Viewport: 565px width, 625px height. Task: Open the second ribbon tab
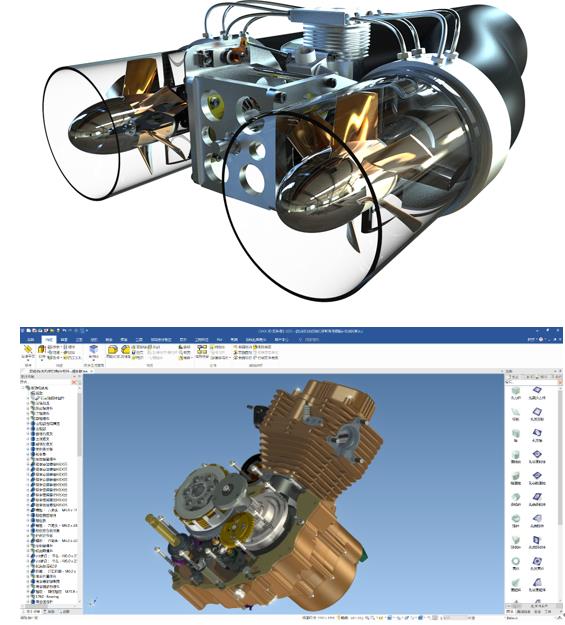click(x=48, y=340)
